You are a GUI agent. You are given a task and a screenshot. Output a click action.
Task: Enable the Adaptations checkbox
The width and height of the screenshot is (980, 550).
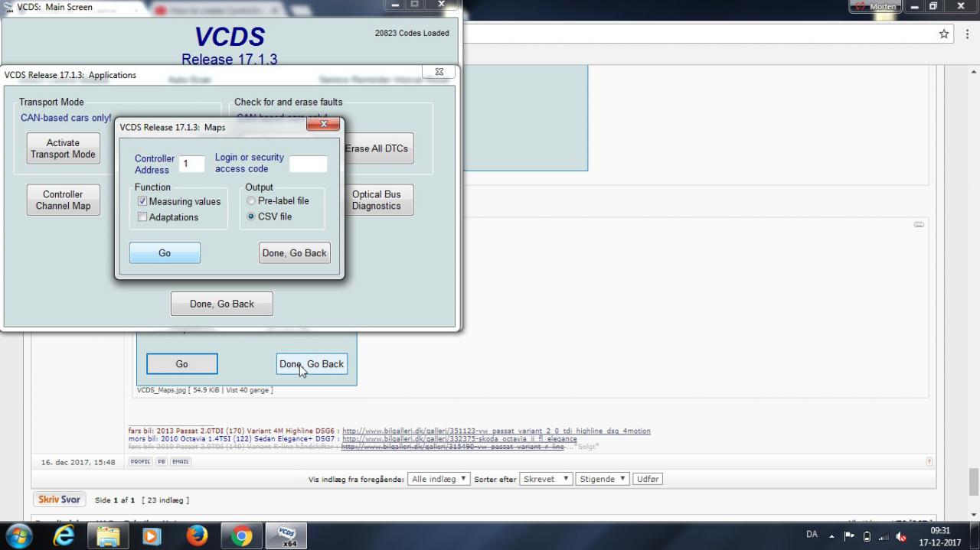[142, 217]
